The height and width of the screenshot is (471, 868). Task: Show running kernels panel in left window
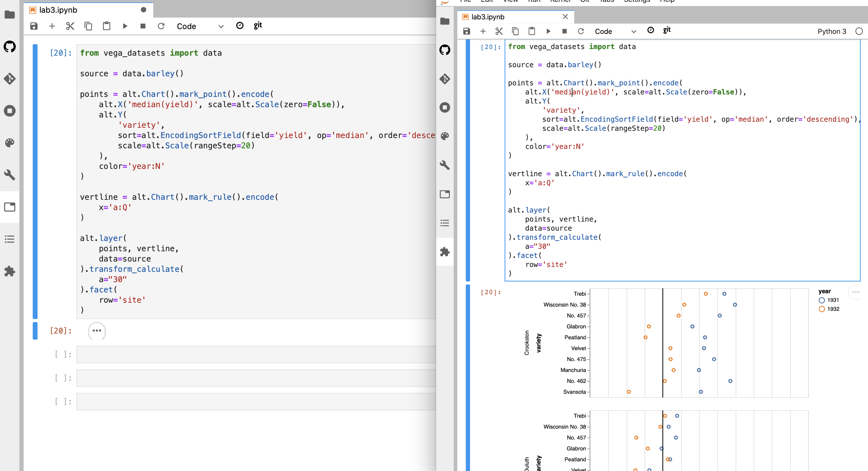[x=9, y=111]
